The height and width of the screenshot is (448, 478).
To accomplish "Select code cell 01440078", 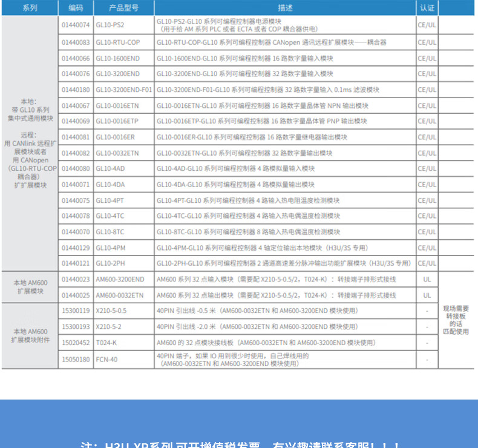I will tap(76, 216).
